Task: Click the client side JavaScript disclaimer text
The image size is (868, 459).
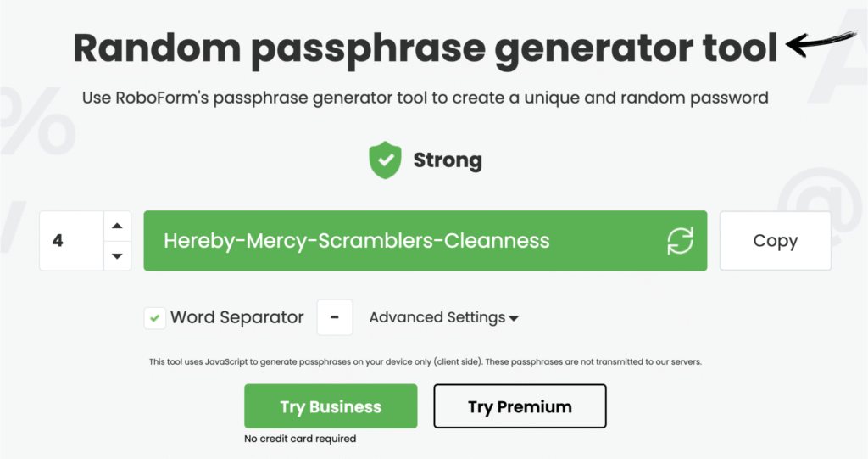Action: coord(426,361)
